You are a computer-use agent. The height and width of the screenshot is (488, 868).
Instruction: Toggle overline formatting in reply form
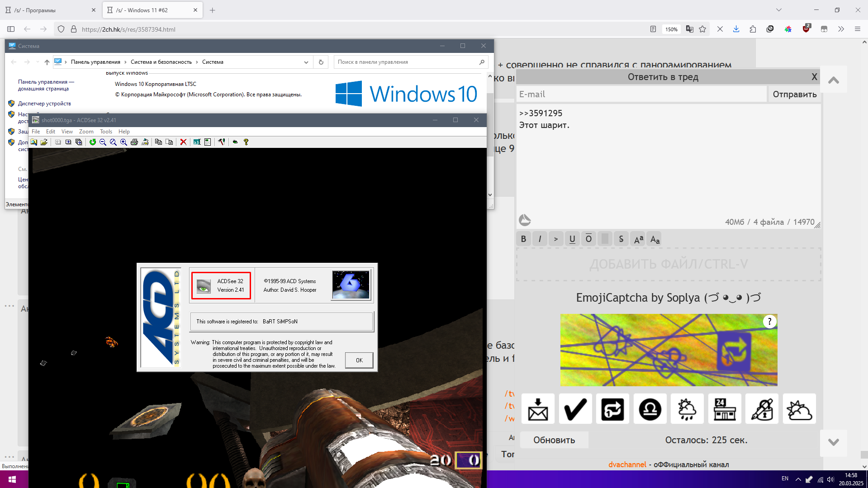[588, 239]
